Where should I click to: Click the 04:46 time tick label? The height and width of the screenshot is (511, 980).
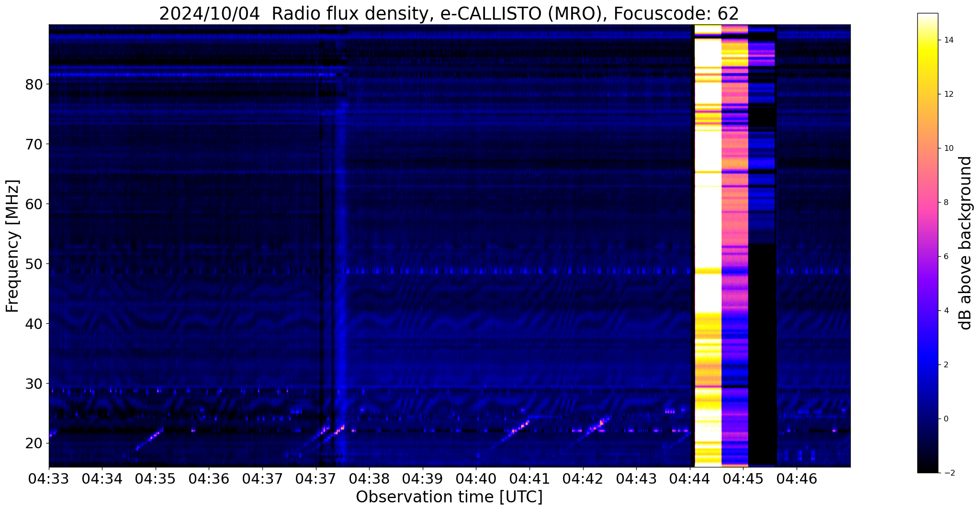pos(797,478)
